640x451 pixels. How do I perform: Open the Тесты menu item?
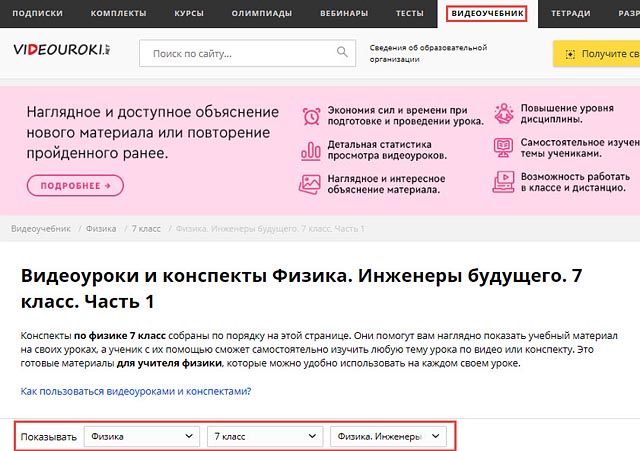(410, 13)
